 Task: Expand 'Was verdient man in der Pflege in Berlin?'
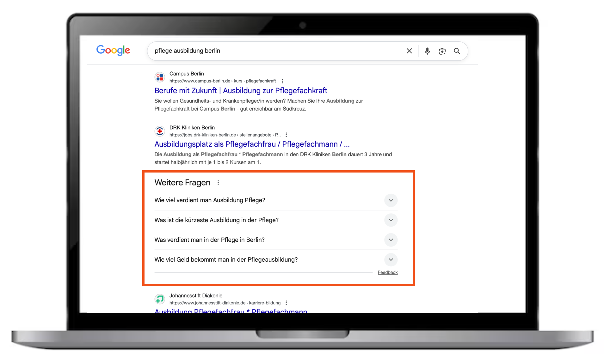click(x=276, y=240)
